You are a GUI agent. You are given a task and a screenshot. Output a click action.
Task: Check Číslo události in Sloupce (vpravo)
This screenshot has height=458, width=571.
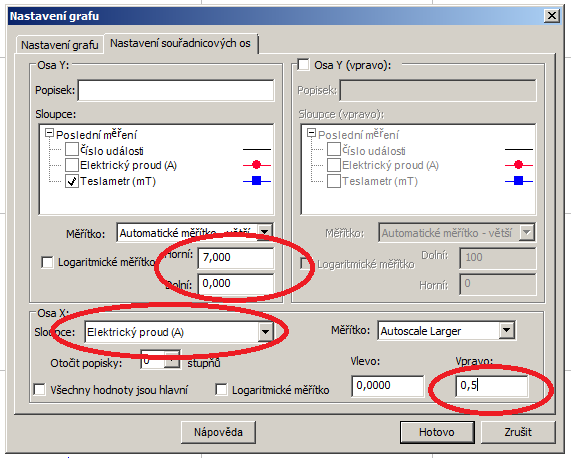[334, 149]
